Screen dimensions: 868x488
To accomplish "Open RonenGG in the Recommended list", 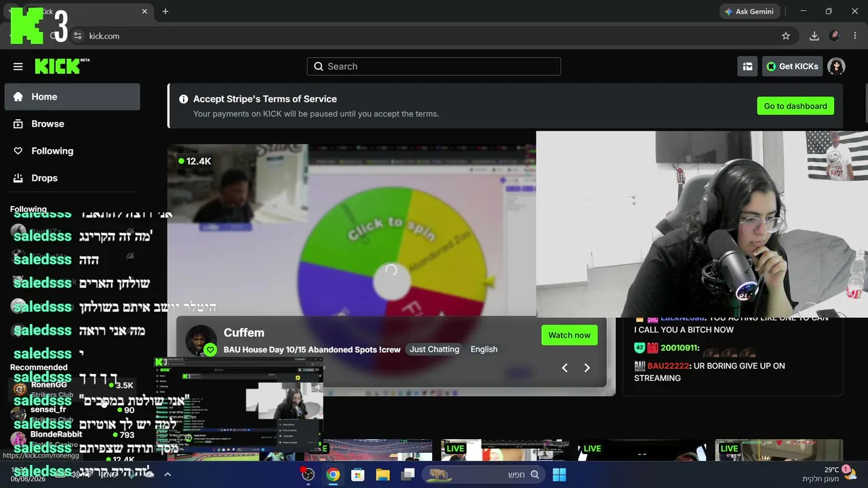I will [73, 389].
